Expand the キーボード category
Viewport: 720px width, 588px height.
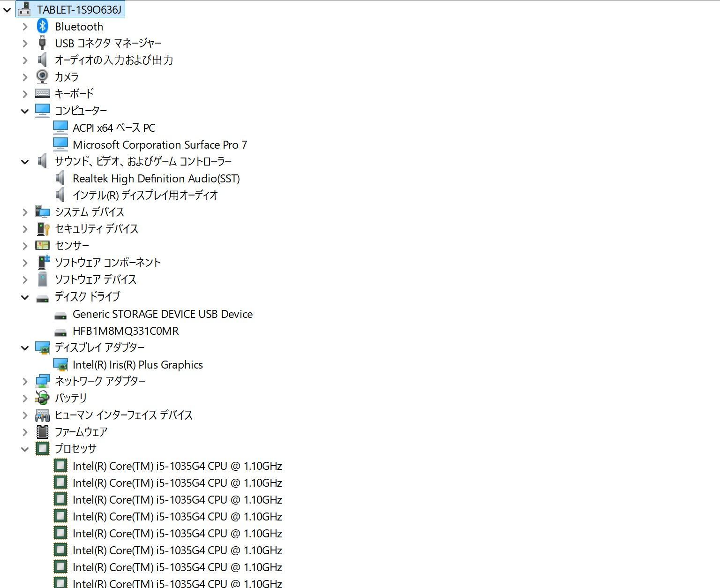coord(25,94)
